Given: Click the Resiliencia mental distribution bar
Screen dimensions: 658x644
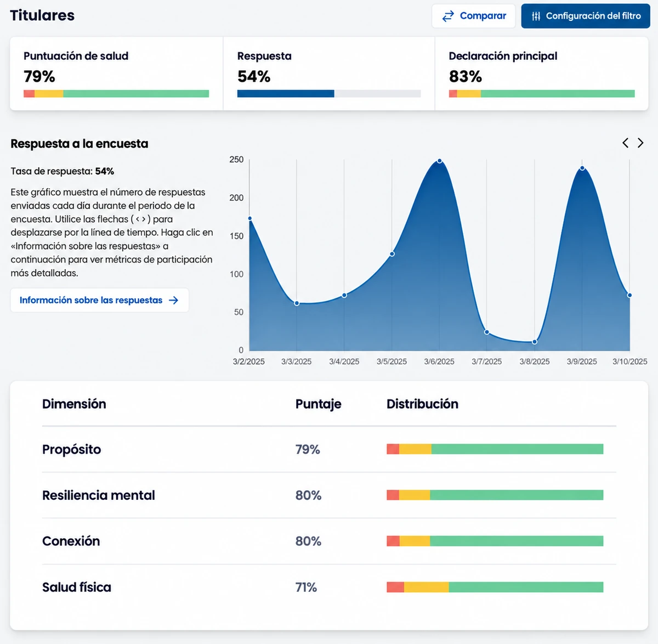Looking at the screenshot, I should (495, 495).
